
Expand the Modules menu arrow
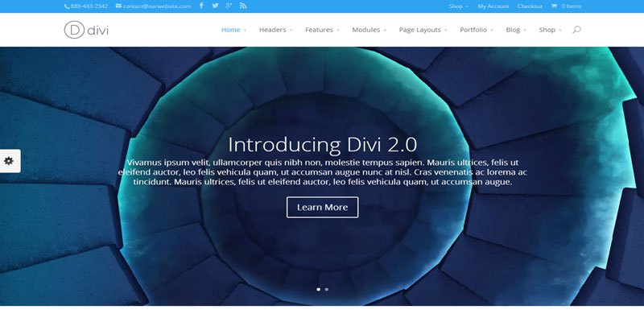click(x=385, y=30)
